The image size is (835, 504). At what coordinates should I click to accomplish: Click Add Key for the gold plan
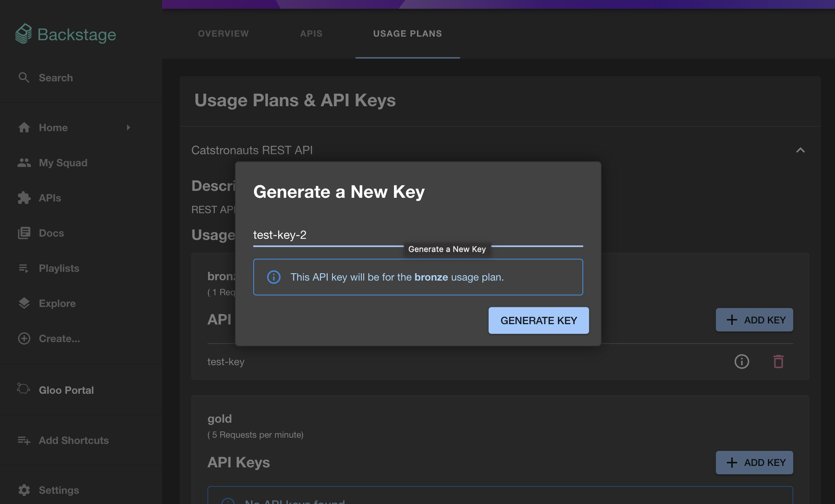(754, 463)
